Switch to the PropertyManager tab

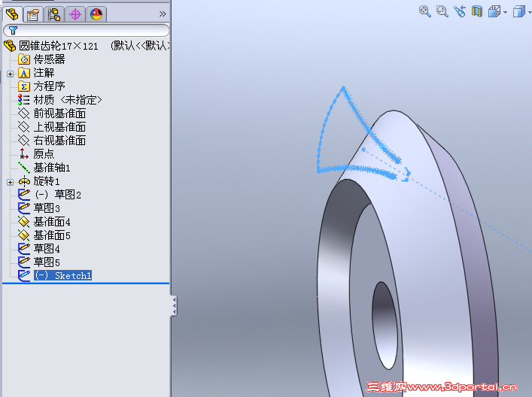pos(33,14)
